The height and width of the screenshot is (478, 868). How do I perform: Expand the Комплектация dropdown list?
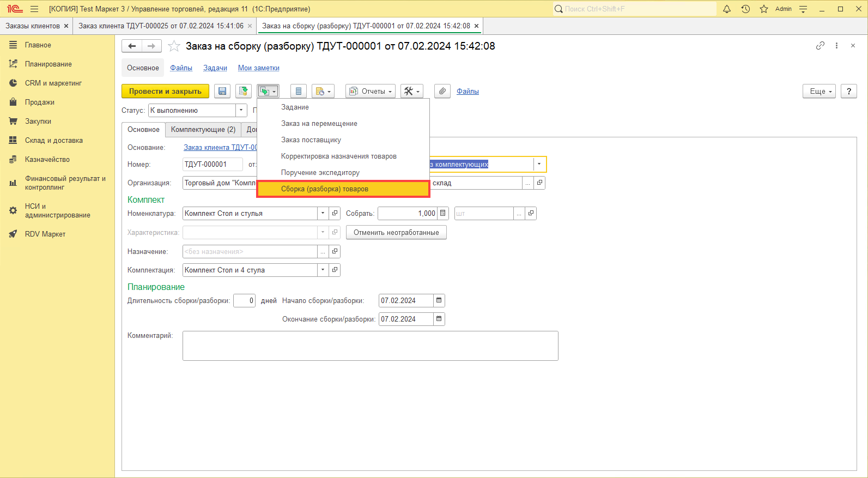point(323,270)
